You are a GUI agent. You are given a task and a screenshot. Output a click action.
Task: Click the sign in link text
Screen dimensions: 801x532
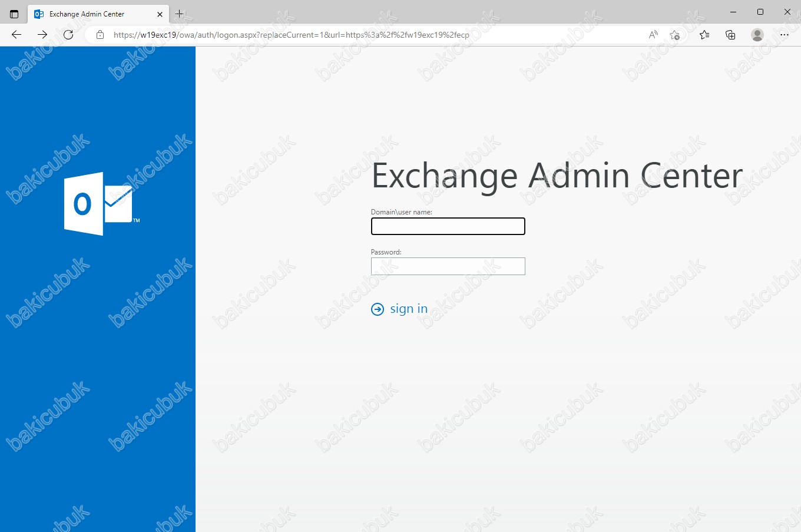coord(409,309)
